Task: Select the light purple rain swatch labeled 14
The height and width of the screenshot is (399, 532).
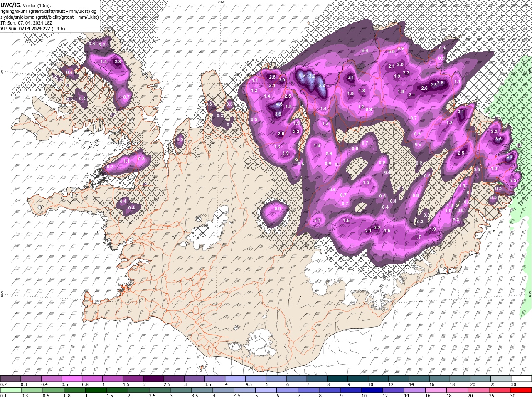Action: pos(414,390)
